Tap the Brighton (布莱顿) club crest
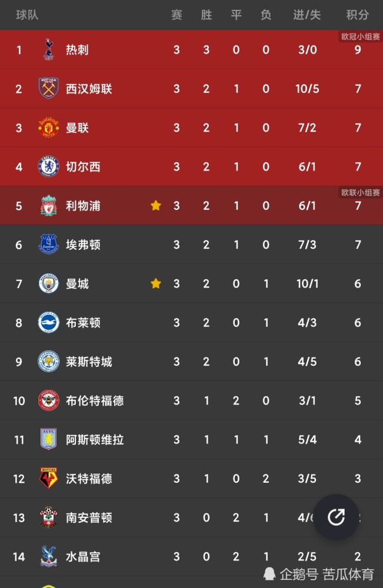383x588 pixels. pos(49,322)
